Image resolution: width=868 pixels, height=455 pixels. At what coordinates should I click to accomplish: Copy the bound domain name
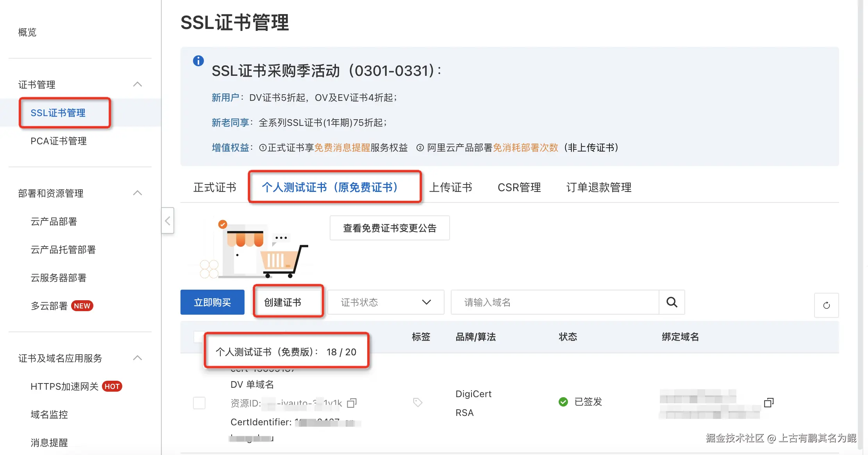[768, 403]
